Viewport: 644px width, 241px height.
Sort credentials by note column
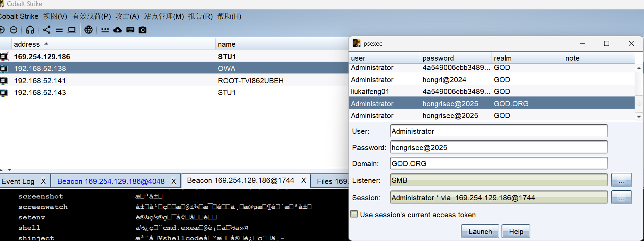pyautogui.click(x=598, y=58)
